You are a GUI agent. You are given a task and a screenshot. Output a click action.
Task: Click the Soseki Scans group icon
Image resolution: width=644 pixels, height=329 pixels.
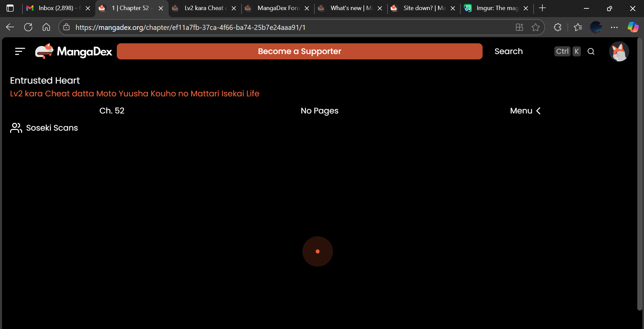16,128
